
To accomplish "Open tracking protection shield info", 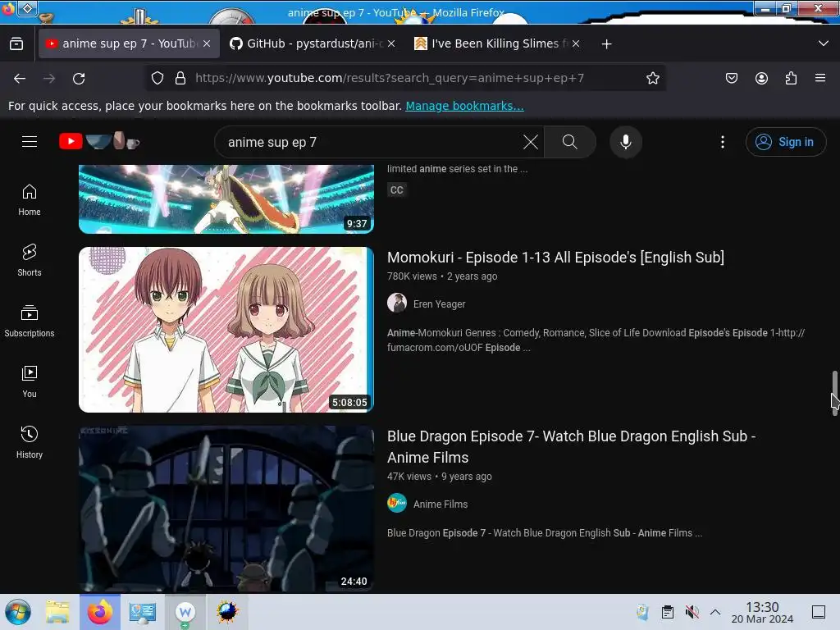I will (157, 78).
